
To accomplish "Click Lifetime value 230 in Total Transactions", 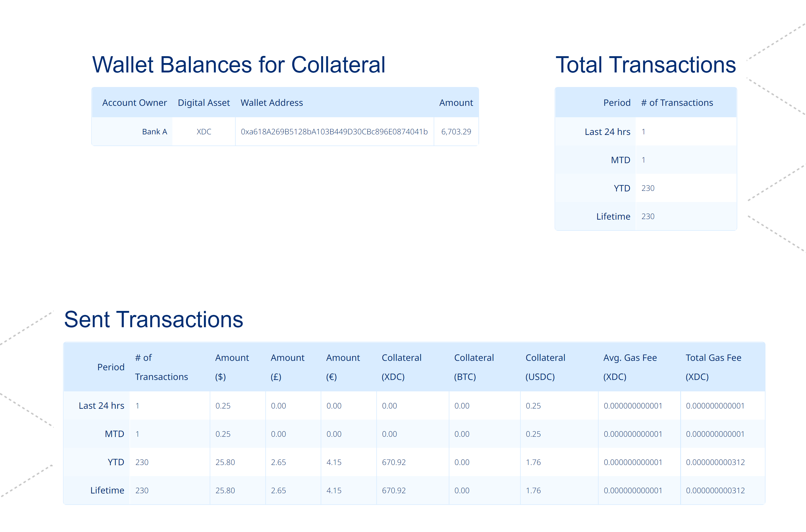I will [648, 216].
